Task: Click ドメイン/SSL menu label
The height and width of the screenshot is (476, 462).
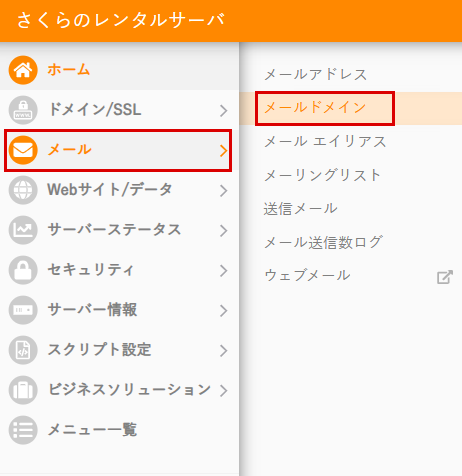Action: [x=95, y=110]
